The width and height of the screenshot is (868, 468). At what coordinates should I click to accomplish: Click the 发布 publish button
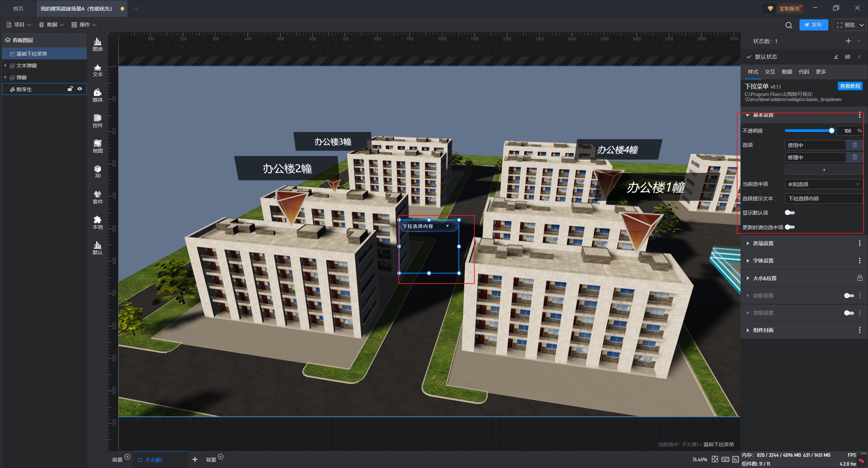pos(813,25)
